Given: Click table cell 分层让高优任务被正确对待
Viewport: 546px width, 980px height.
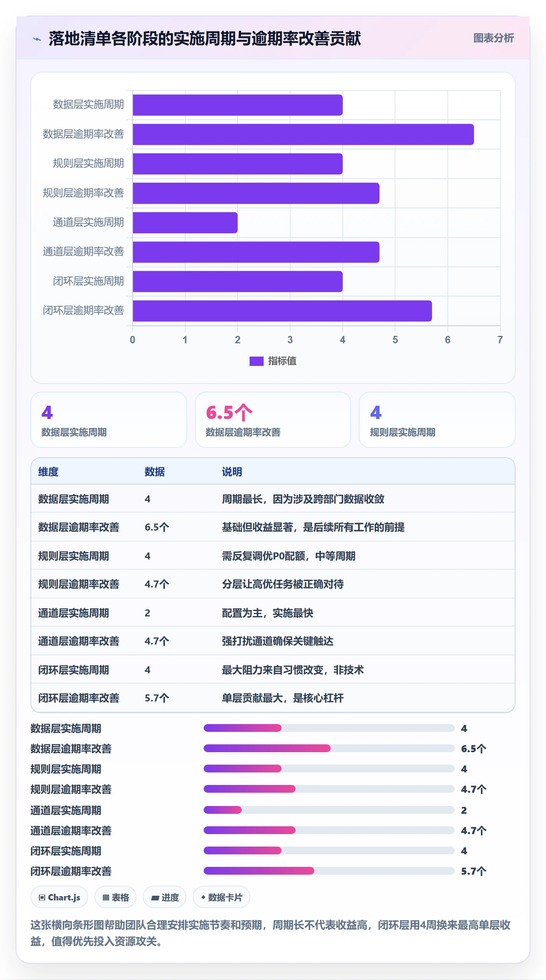Looking at the screenshot, I should pos(283,584).
